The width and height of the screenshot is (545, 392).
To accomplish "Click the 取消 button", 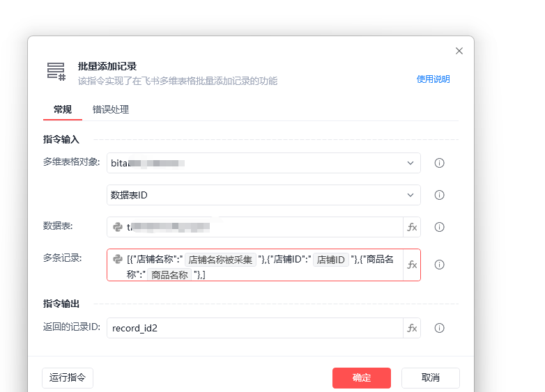I will 431,378.
